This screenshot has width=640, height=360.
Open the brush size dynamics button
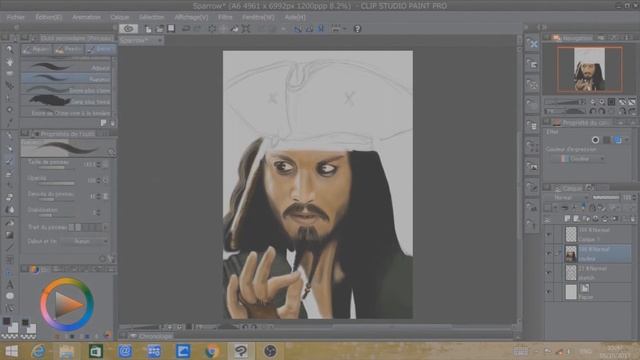pyautogui.click(x=106, y=164)
